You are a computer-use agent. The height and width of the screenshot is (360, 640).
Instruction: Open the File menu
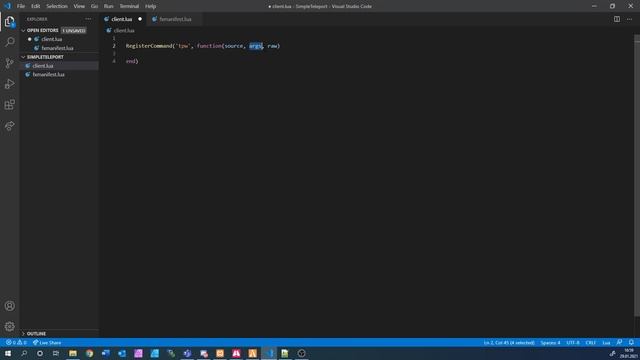(x=21, y=6)
